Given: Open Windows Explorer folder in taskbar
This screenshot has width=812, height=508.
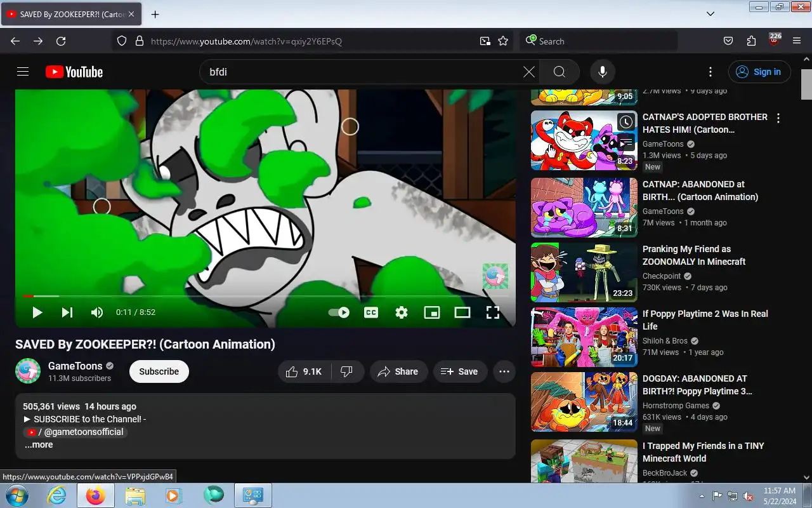Looking at the screenshot, I should 135,495.
